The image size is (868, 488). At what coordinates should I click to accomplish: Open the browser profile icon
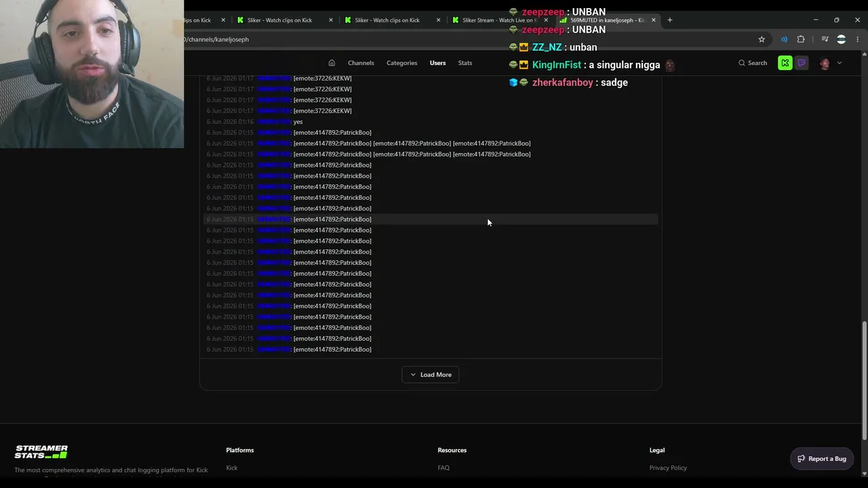coord(841,39)
